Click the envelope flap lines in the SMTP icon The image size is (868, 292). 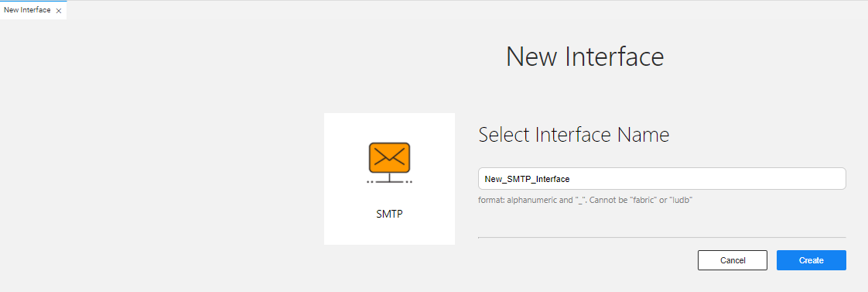(389, 155)
